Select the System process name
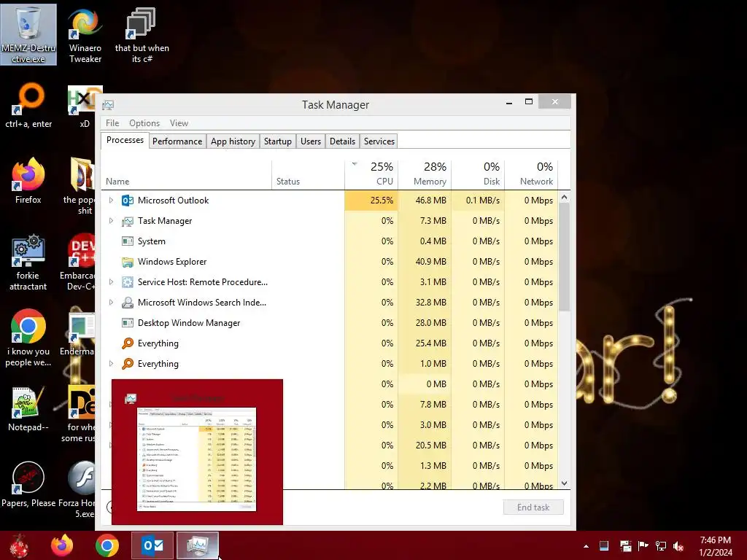747x560 pixels. 152,241
